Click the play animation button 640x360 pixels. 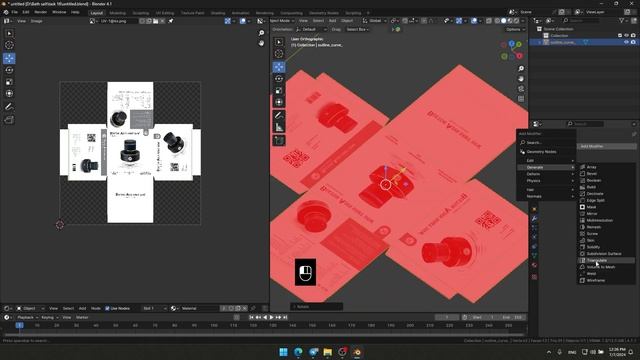click(x=271, y=317)
